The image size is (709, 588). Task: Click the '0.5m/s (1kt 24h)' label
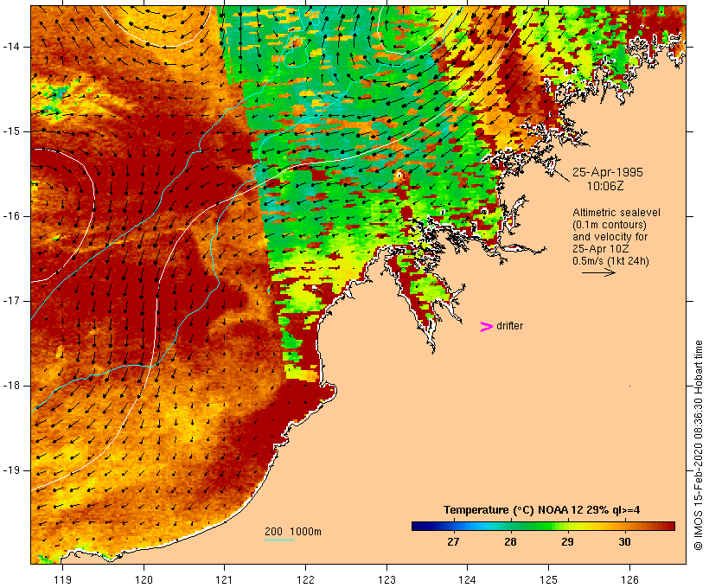[x=610, y=261]
